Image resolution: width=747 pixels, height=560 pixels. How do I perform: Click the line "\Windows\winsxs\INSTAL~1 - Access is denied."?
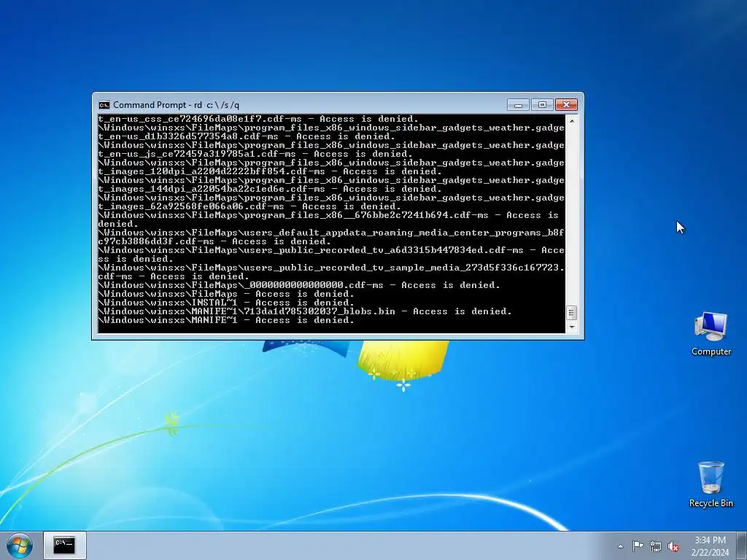coord(226,303)
